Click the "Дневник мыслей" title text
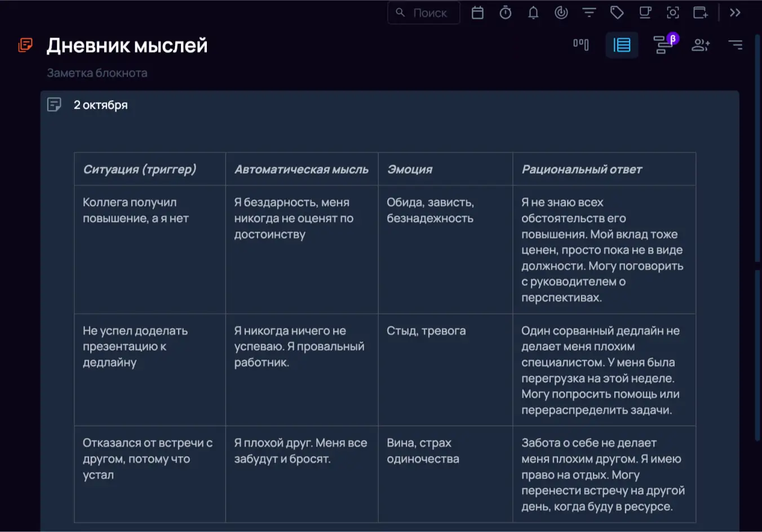The image size is (762, 532). click(127, 45)
